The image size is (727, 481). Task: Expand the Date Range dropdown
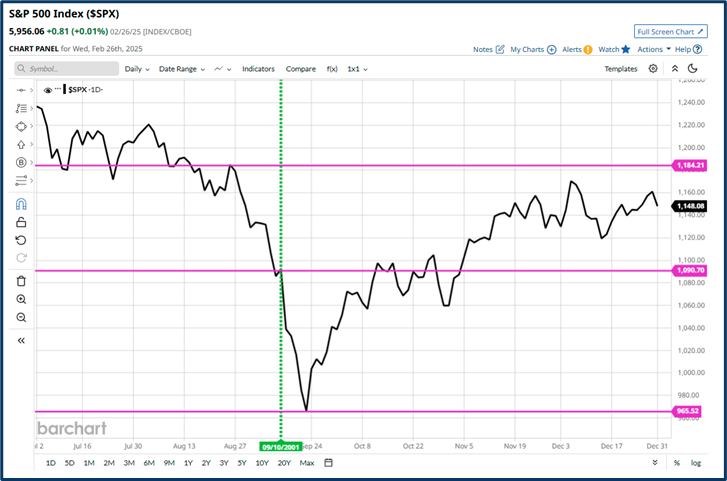tap(182, 69)
